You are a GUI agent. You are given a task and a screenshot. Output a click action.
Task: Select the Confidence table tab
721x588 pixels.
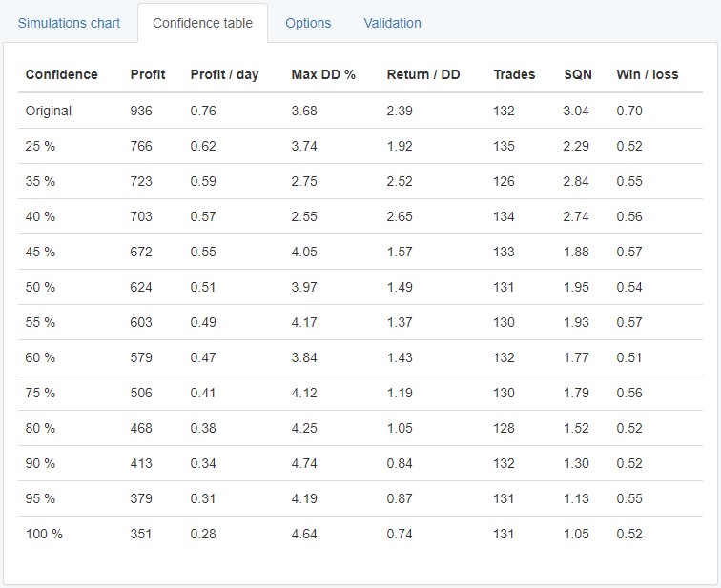coord(202,23)
